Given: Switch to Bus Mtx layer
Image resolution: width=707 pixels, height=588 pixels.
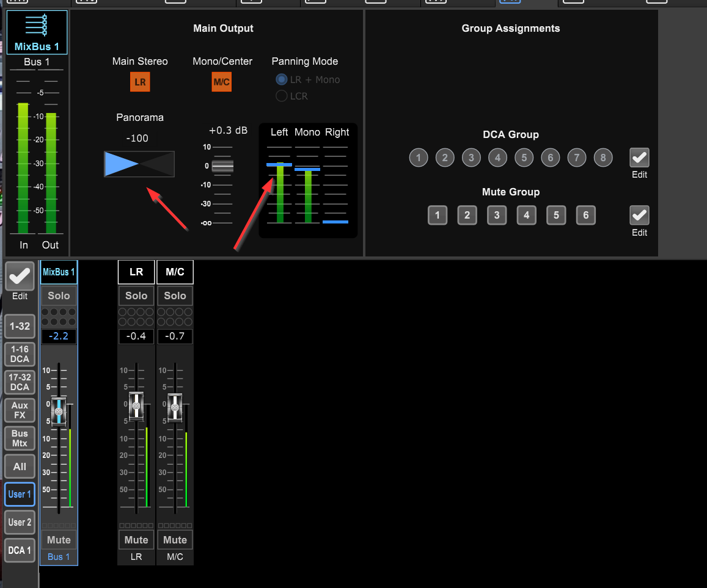Looking at the screenshot, I should point(20,438).
